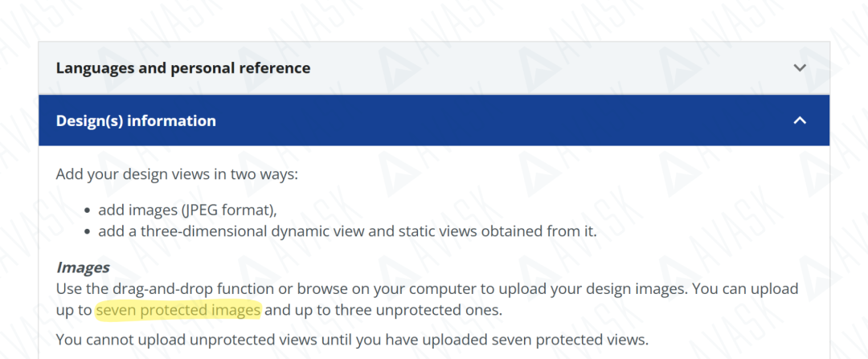Select the italic 'Images' heading
The height and width of the screenshot is (359, 868).
coord(82,267)
